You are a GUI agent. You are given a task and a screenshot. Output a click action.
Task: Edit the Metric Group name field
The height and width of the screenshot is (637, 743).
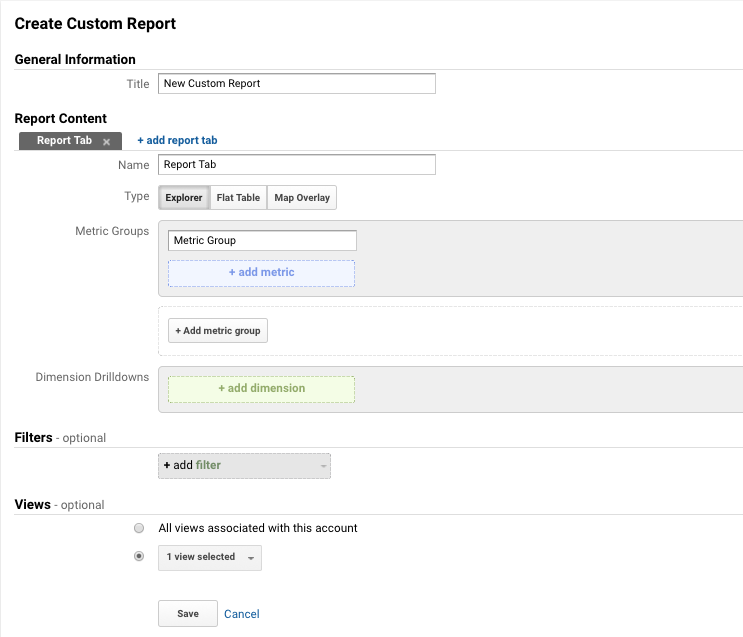(262, 241)
